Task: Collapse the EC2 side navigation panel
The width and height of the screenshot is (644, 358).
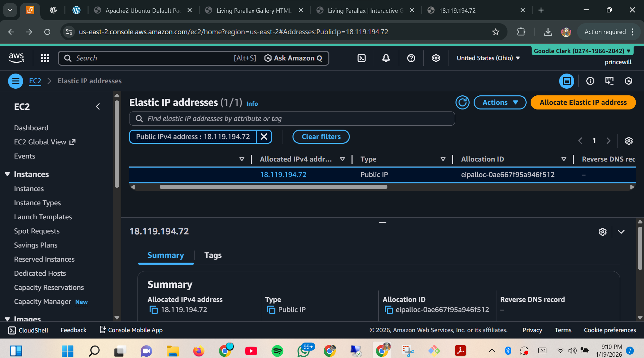Action: coord(98,106)
